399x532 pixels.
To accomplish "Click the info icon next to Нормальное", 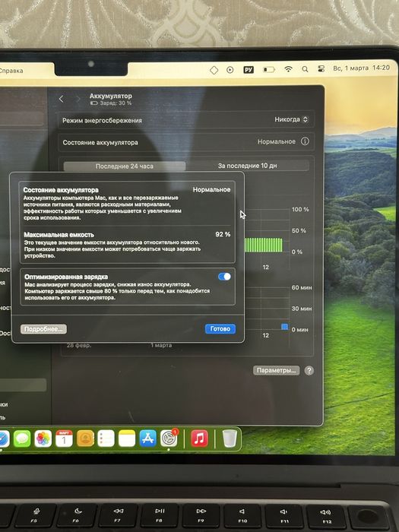I will [x=305, y=141].
